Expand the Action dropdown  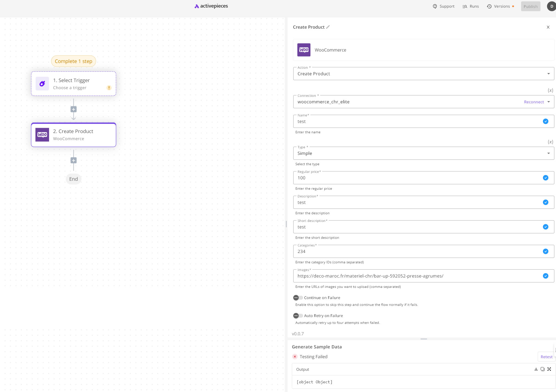424,74
